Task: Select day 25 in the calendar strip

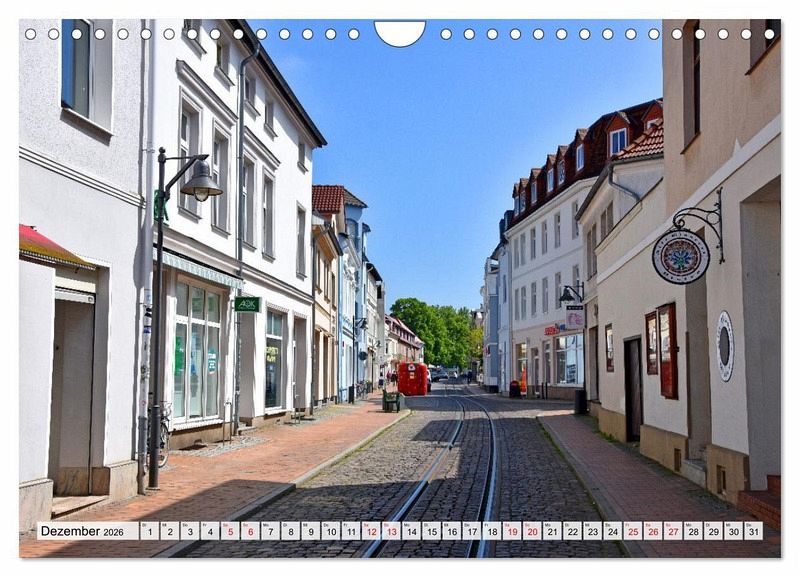Action: pyautogui.click(x=632, y=531)
